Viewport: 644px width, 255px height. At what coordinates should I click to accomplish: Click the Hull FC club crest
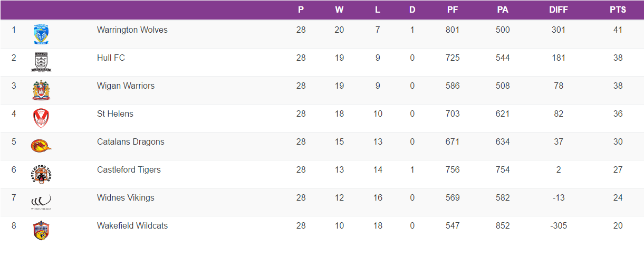click(41, 62)
